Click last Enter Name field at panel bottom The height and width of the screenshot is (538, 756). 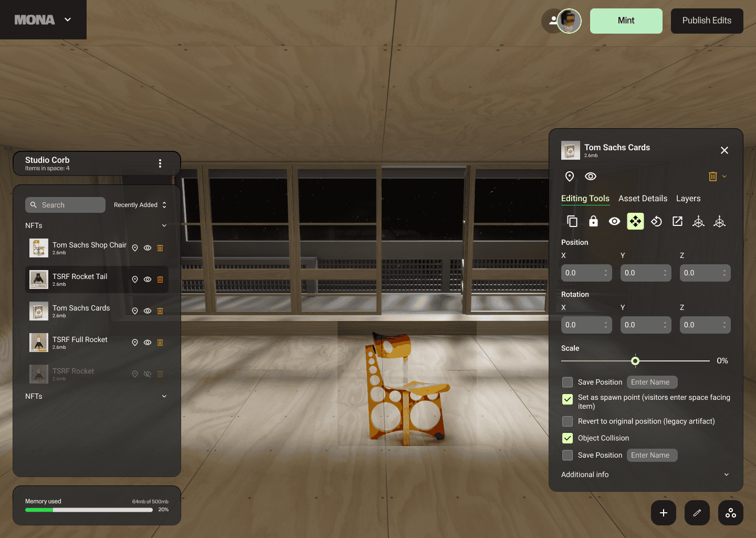pos(652,455)
